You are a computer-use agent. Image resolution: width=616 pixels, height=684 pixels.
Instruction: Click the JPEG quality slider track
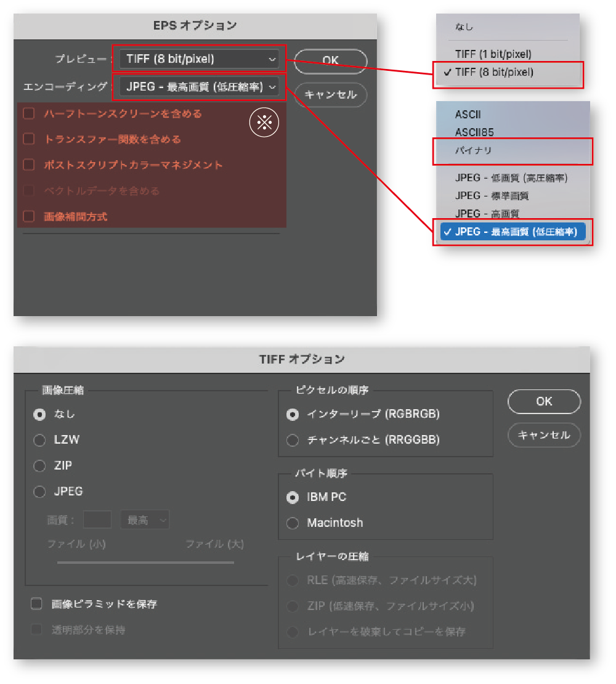(145, 562)
